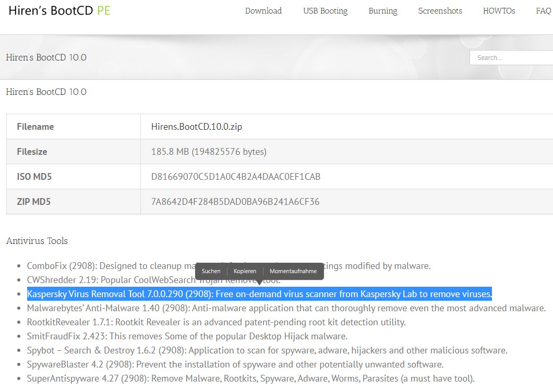The height and width of the screenshot is (392, 553).
Task: Select the SuperAntispyware 4.27 list entry
Action: (x=251, y=378)
